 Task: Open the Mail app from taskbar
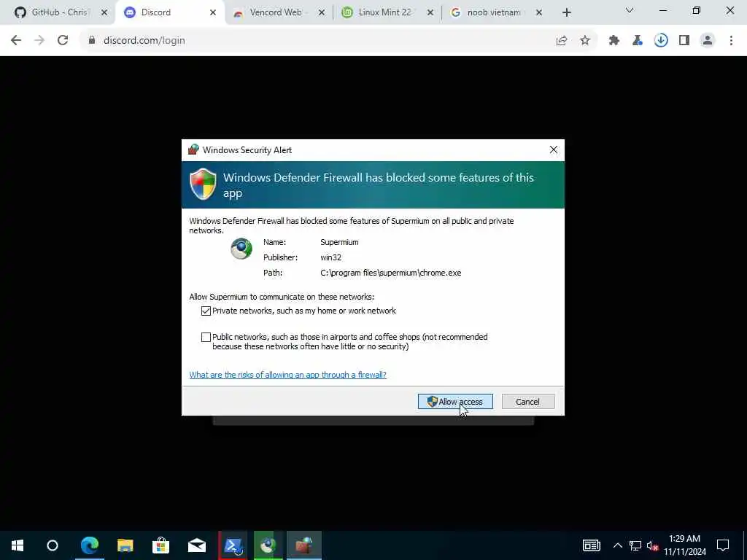197,545
